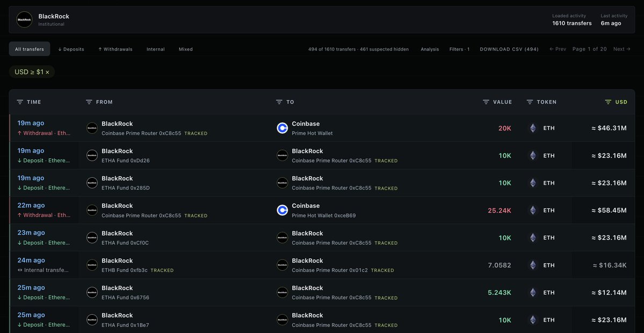Click the ETHA Fund 0x1Be7 address
This screenshot has height=333, width=644.
(125, 325)
